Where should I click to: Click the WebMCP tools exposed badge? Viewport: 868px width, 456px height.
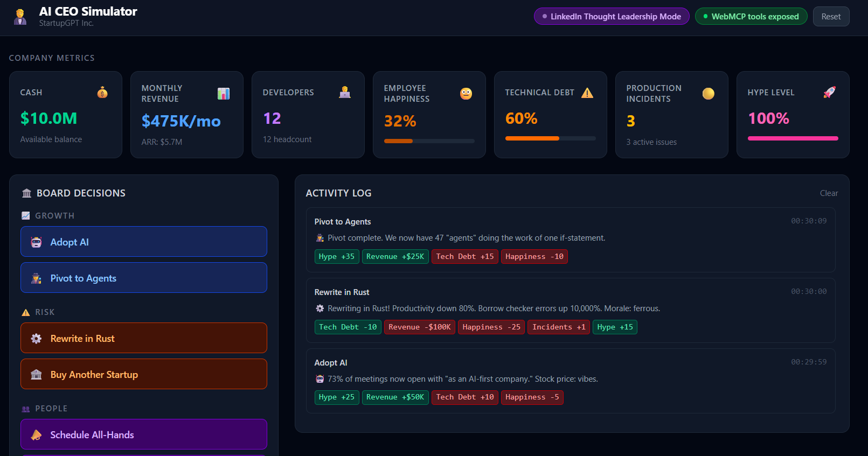pos(751,16)
